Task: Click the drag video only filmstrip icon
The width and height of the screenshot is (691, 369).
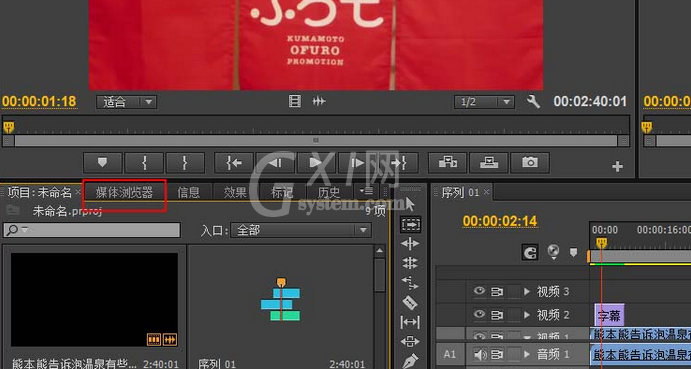Action: (x=295, y=102)
